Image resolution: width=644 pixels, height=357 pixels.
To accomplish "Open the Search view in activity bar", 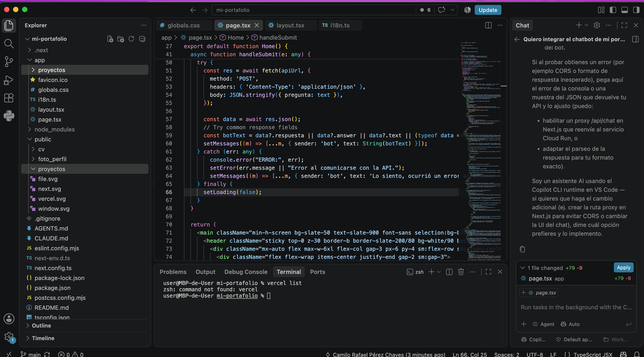I will point(9,43).
